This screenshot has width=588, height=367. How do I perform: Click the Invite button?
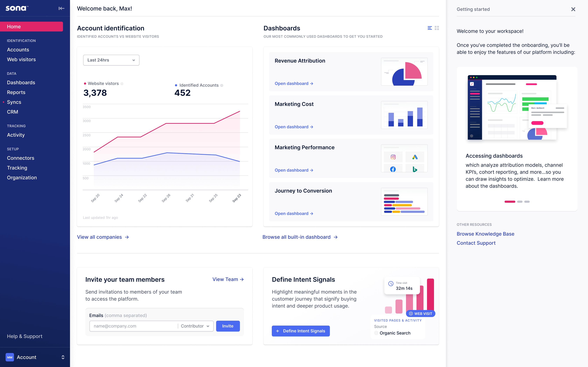tap(228, 326)
